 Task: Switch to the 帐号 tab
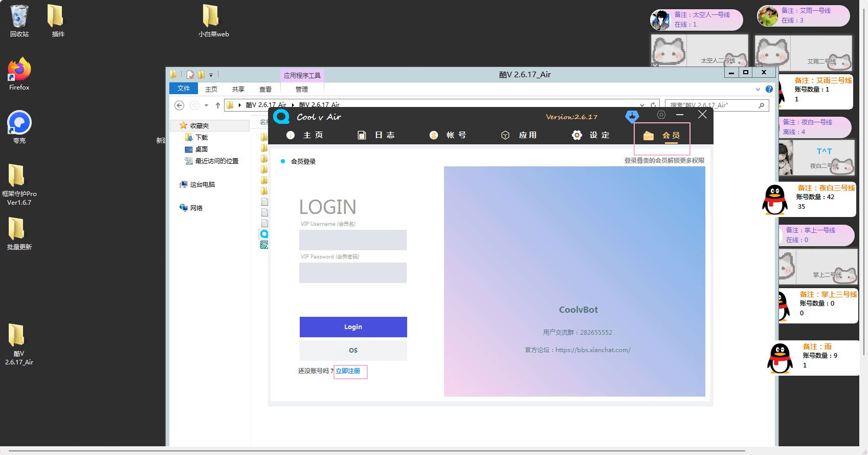coord(448,135)
